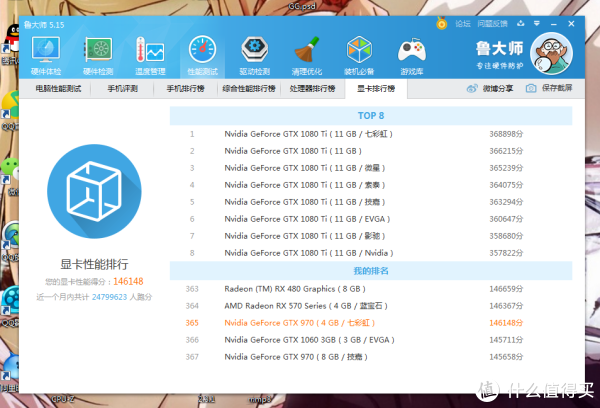Select the Radeon RX 480 Graphics row
600x408 pixels.
tap(371, 289)
